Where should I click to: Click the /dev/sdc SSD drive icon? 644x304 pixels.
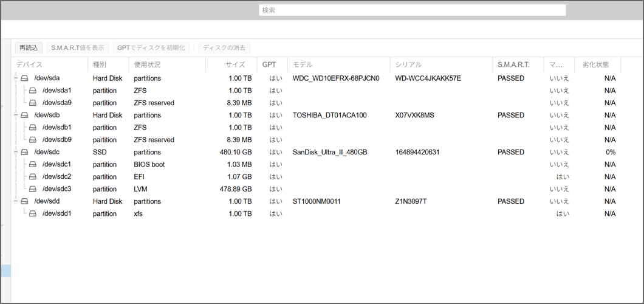[x=25, y=153]
